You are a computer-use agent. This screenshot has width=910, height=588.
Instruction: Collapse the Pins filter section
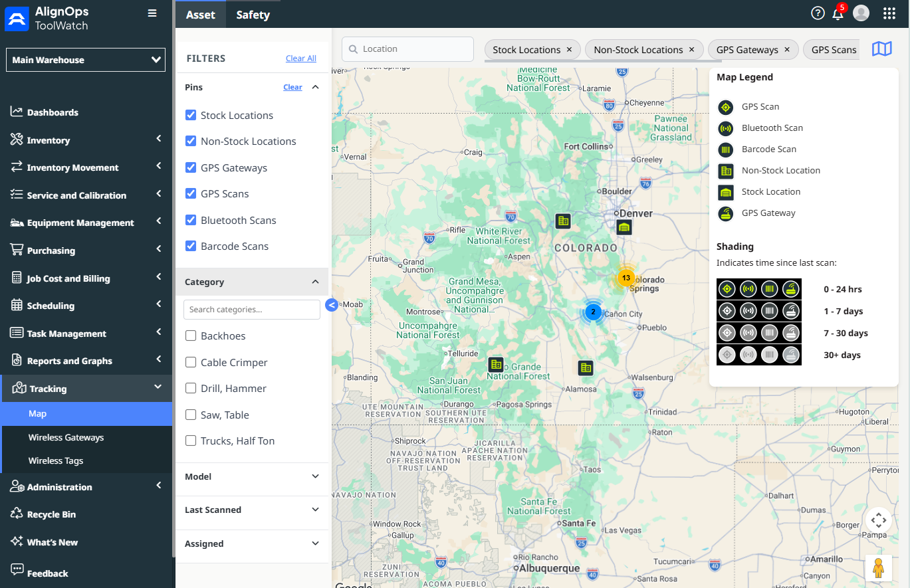pos(316,87)
